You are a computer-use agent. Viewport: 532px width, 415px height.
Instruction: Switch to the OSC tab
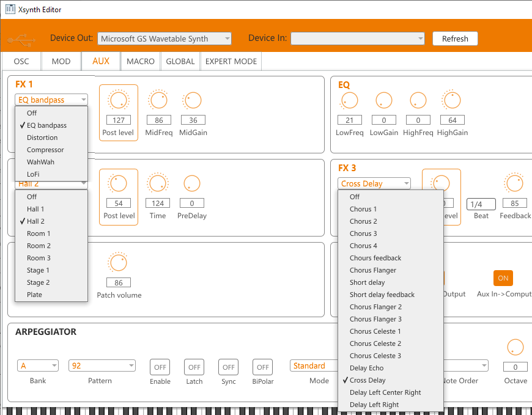tap(21, 61)
